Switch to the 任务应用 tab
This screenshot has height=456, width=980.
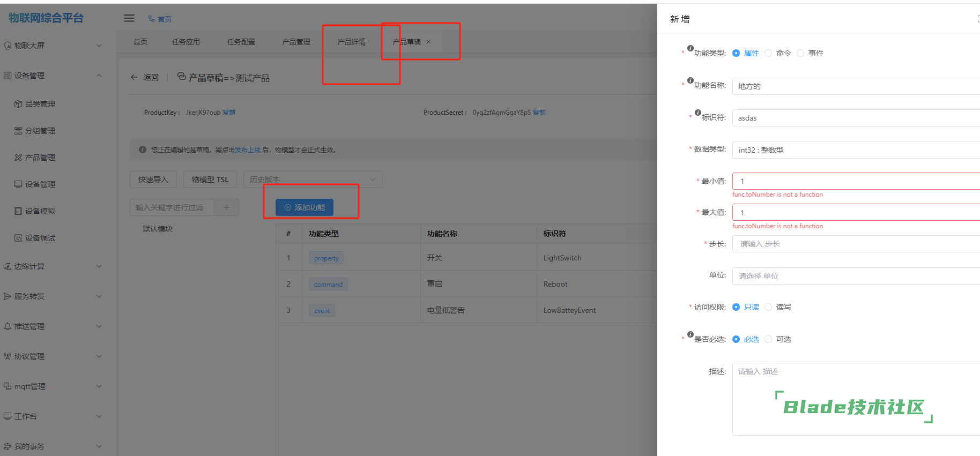186,42
